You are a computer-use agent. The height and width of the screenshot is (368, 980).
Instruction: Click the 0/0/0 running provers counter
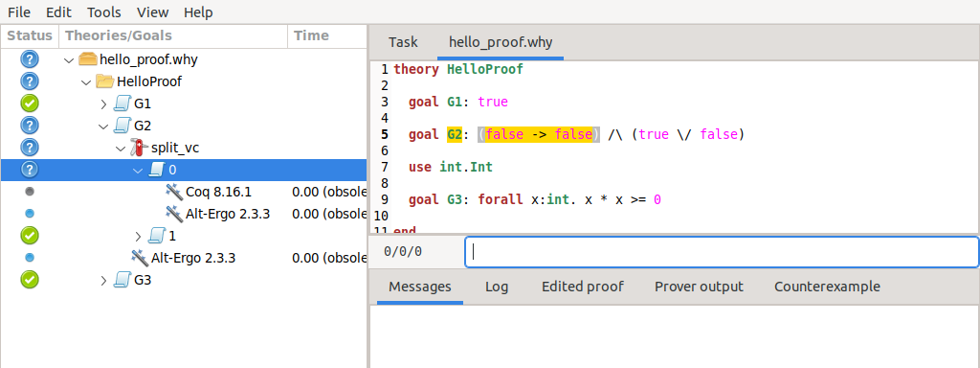403,252
